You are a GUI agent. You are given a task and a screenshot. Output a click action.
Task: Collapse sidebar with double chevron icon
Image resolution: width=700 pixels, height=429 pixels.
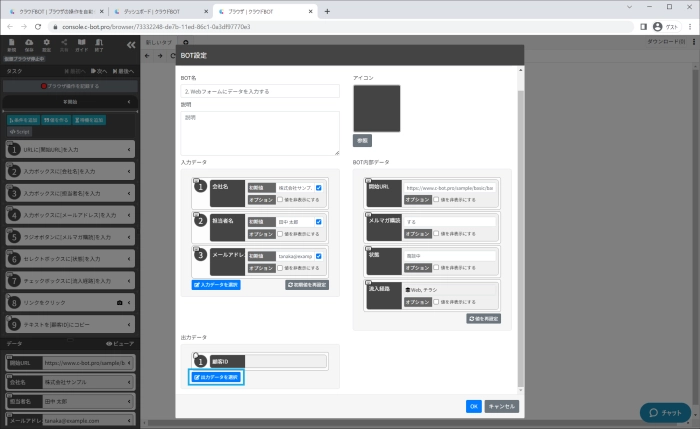133,45
